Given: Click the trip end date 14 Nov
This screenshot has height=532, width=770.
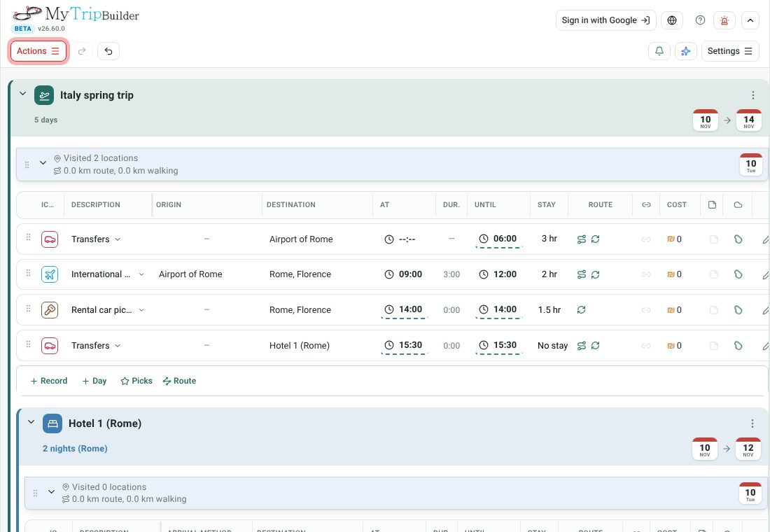Looking at the screenshot, I should coord(748,120).
